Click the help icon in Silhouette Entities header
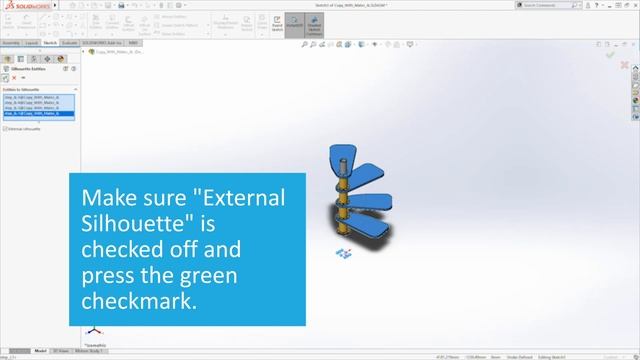 73,69
